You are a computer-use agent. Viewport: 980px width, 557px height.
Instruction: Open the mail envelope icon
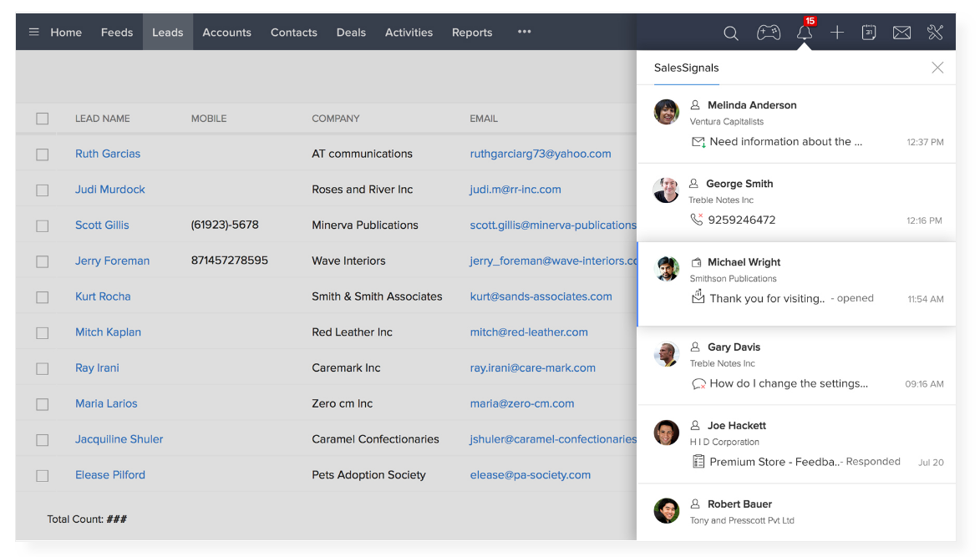coord(901,33)
